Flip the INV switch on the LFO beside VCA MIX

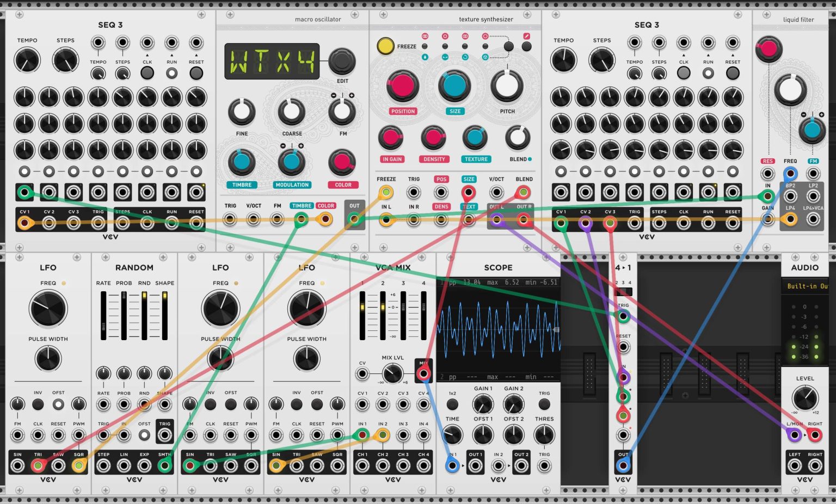click(x=297, y=404)
